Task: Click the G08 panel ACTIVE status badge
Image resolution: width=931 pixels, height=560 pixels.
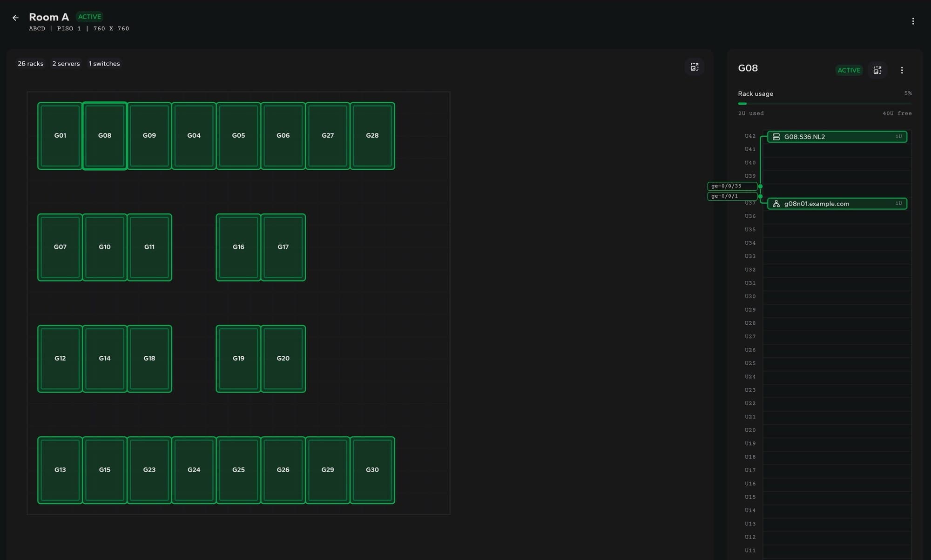Action: pyautogui.click(x=849, y=70)
